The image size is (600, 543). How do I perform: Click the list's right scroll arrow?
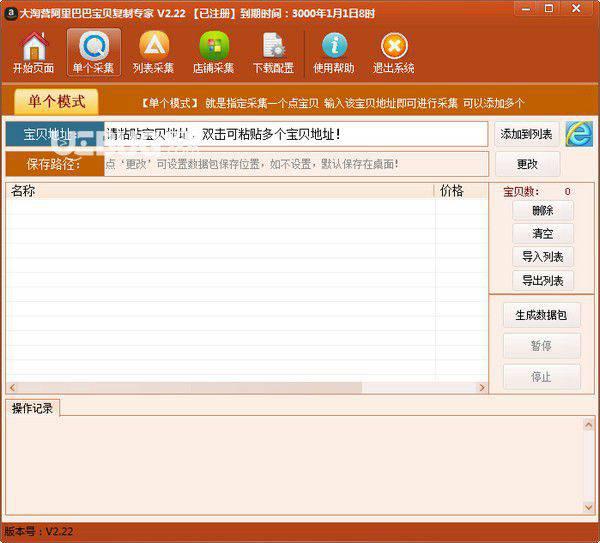(x=482, y=388)
